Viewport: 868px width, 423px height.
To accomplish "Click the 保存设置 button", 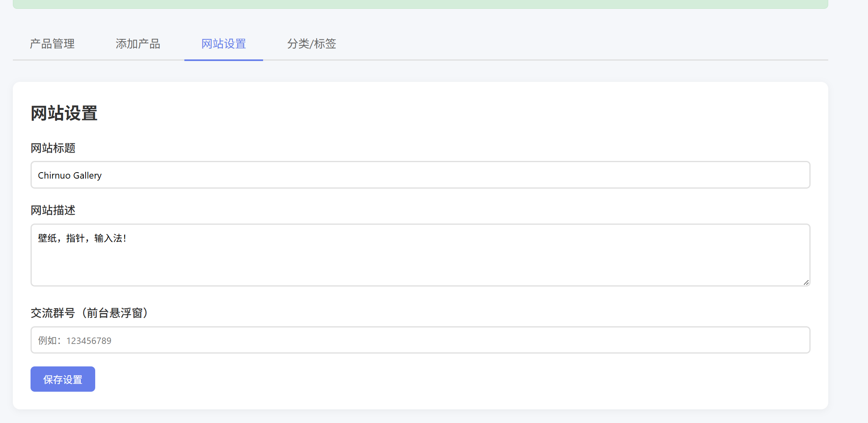I will click(63, 379).
